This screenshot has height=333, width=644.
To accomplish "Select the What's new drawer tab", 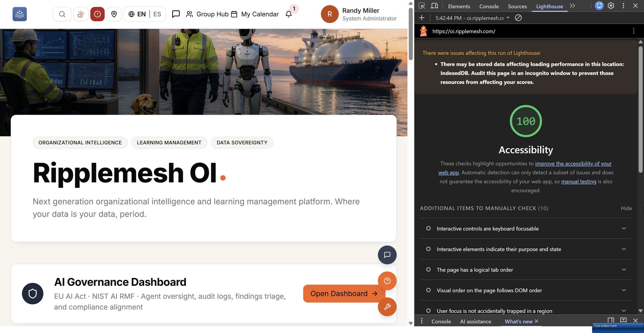I will click(519, 321).
